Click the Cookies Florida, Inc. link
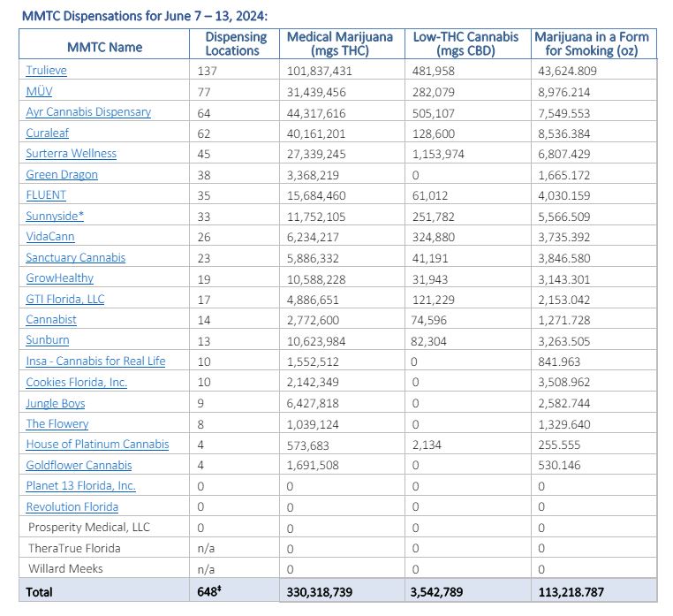The width and height of the screenshot is (673, 616). [x=76, y=382]
